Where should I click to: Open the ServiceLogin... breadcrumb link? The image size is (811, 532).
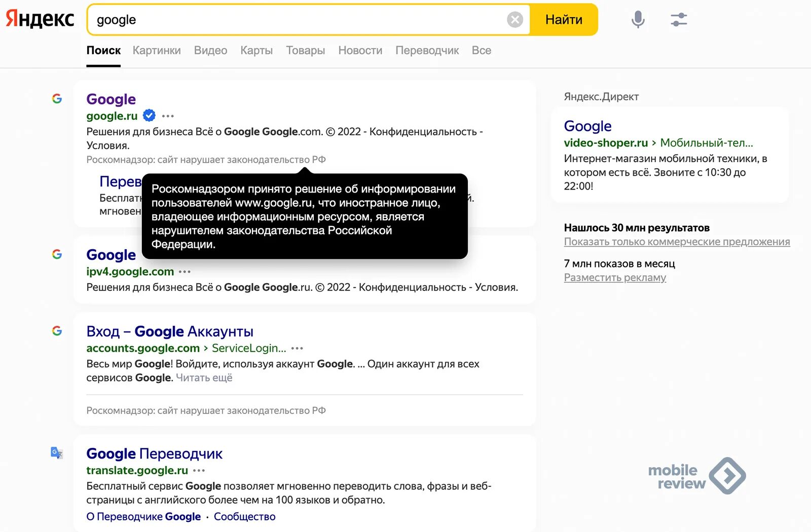pyautogui.click(x=249, y=348)
